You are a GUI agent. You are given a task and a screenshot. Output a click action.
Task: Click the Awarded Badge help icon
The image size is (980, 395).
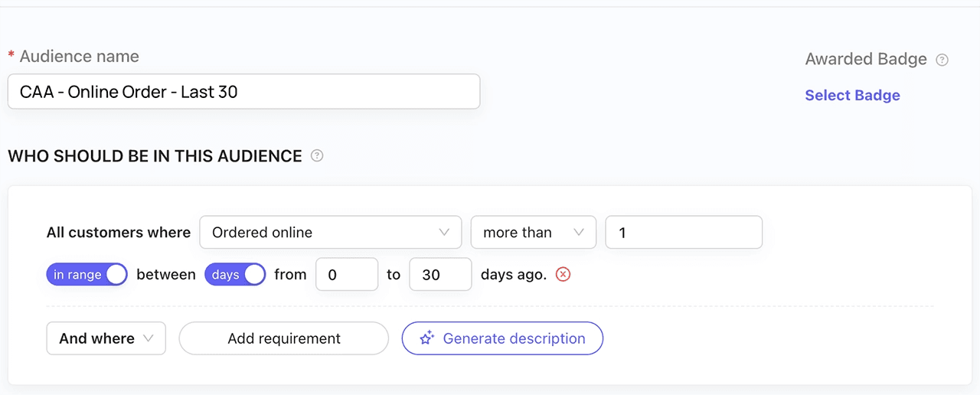[942, 60]
